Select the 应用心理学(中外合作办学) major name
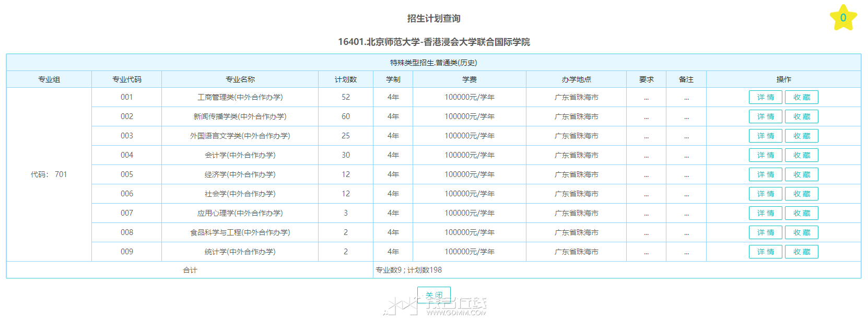Screen dimensions: 868x318 pos(240,213)
